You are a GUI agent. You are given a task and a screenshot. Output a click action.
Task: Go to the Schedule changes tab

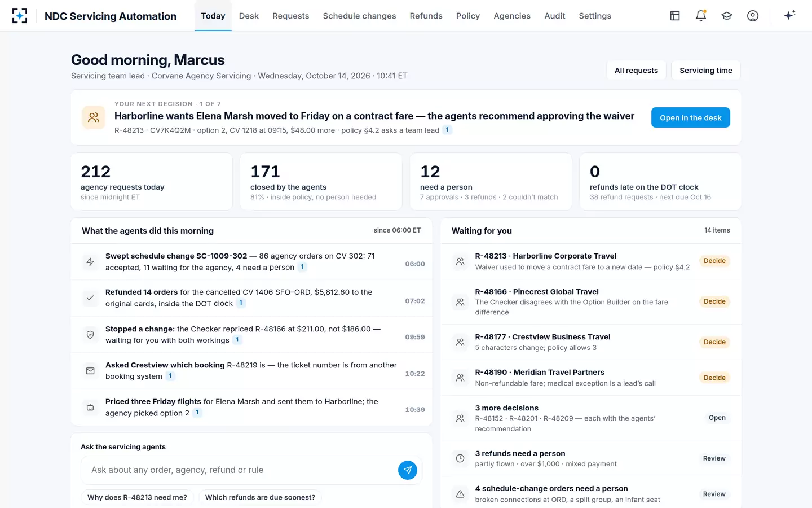click(360, 16)
